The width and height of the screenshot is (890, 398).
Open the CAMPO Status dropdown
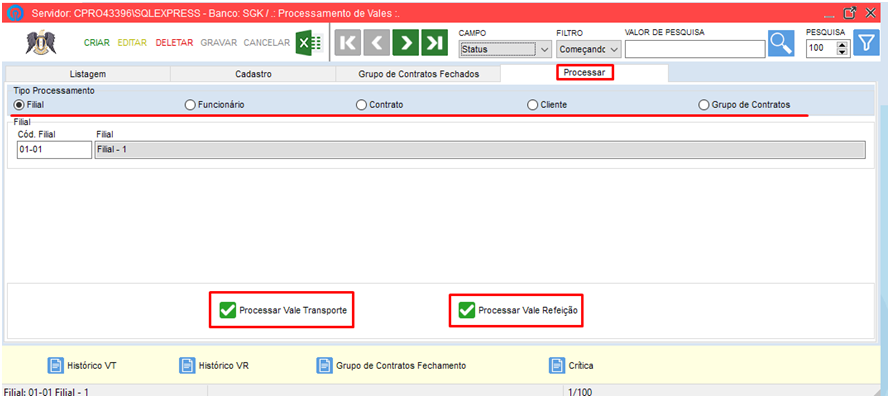click(544, 49)
